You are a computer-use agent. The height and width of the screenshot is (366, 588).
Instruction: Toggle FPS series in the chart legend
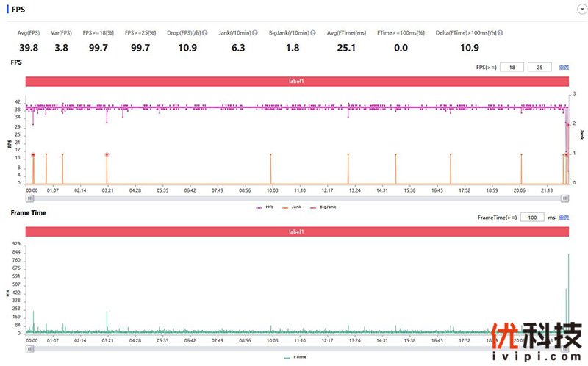[263, 207]
